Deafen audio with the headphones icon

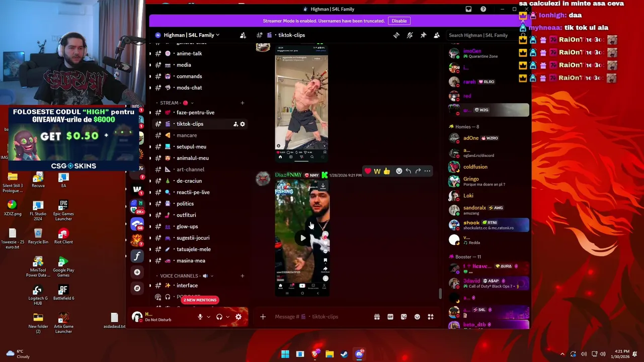click(219, 317)
